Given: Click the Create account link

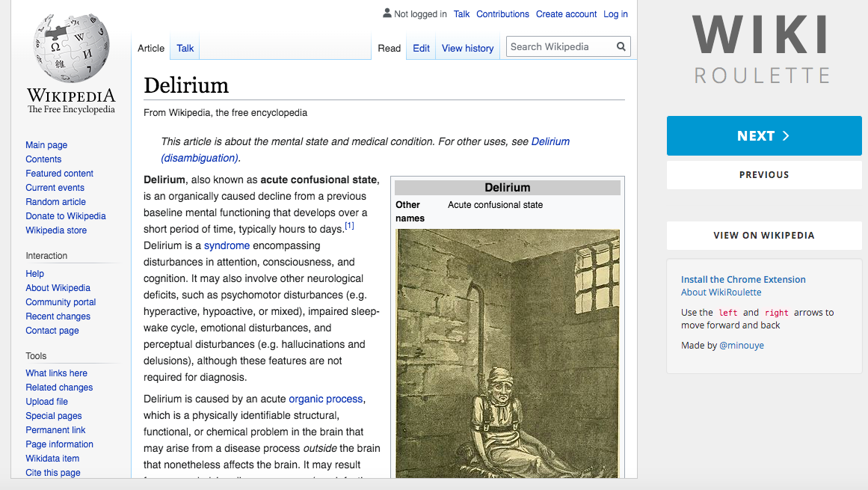Looking at the screenshot, I should coord(566,13).
